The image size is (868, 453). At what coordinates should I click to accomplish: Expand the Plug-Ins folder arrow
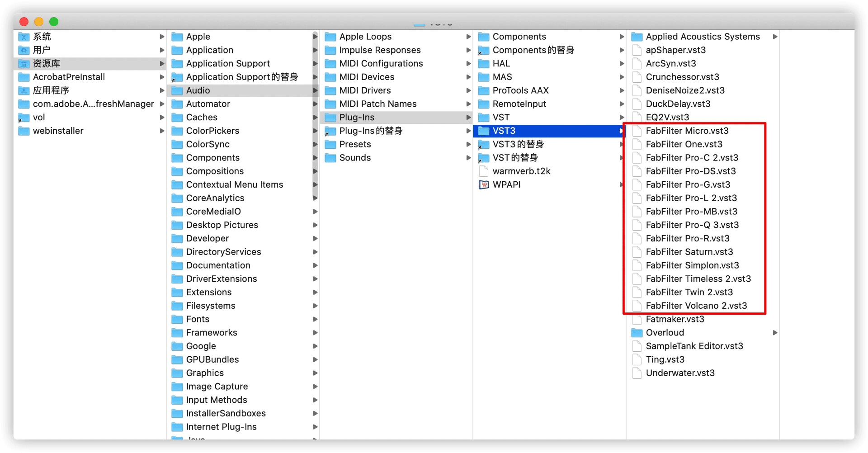pos(468,118)
